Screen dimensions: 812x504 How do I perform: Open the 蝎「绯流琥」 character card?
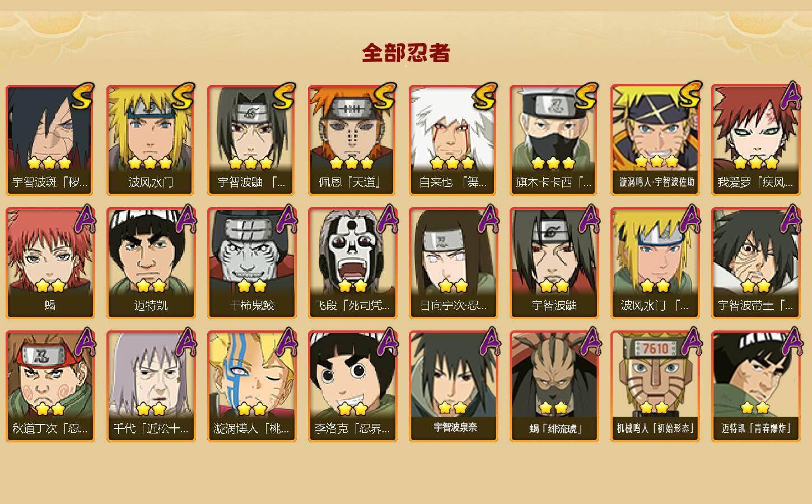point(554,386)
